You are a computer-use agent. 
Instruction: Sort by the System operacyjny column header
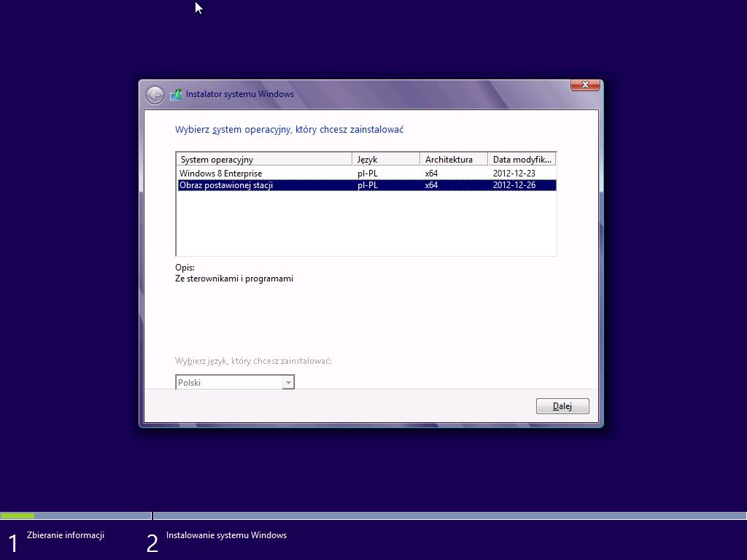(x=264, y=160)
